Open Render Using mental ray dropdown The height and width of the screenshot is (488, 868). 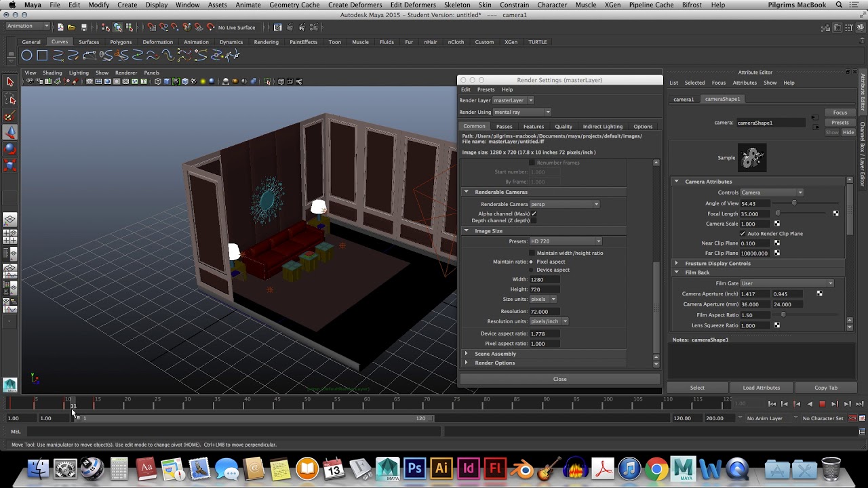click(522, 112)
